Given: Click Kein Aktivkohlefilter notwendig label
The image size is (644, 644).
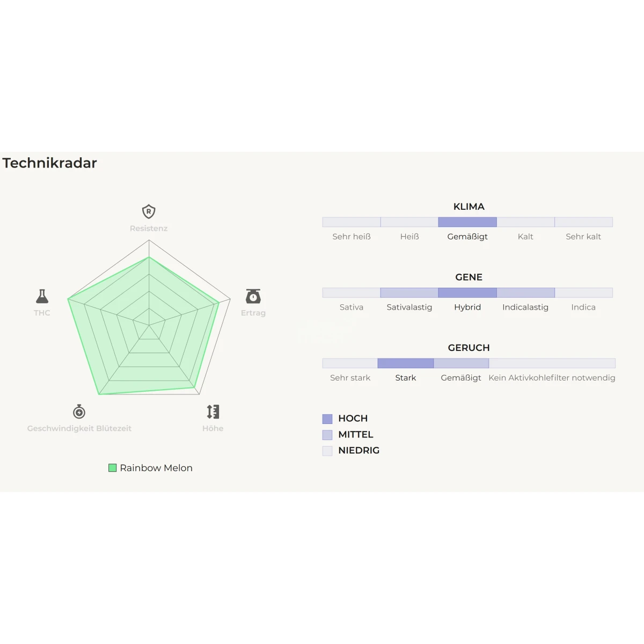Looking at the screenshot, I should click(552, 378).
